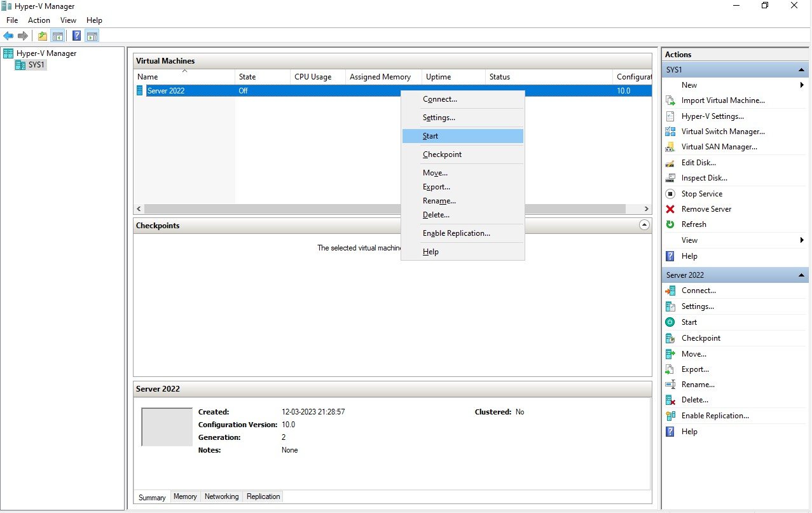Switch to the Networking tab
Image resolution: width=812 pixels, height=513 pixels.
(222, 496)
